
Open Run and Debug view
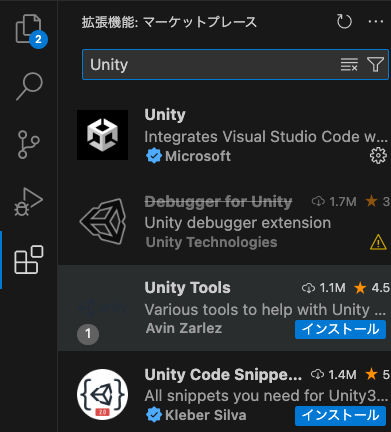point(29,202)
